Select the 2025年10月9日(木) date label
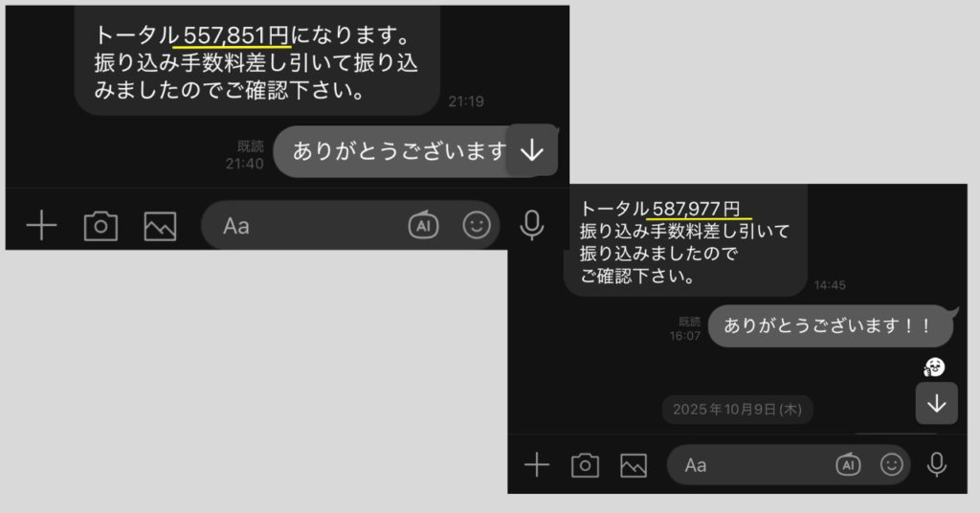Viewport: 980px width, 513px height. [x=737, y=410]
